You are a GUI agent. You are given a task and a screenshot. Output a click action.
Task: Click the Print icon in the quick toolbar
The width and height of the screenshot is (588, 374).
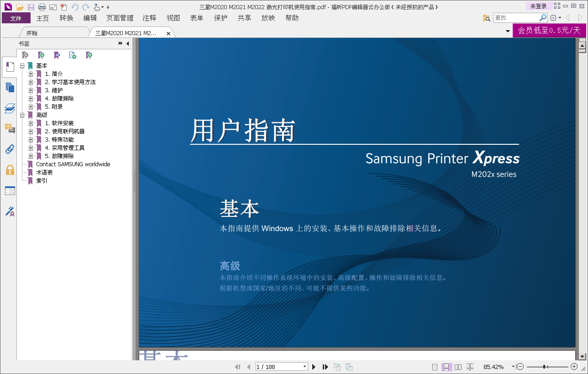pyautogui.click(x=42, y=7)
